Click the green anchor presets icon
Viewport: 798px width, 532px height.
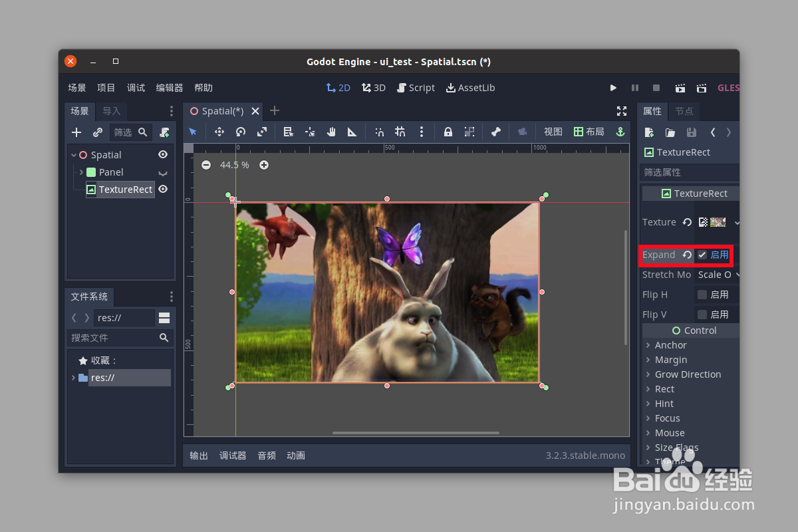tap(620, 132)
